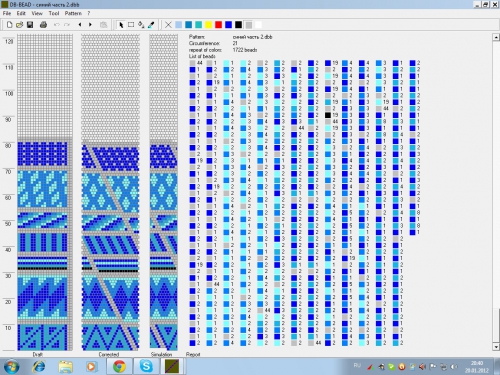Select the empty X color in palette

point(168,25)
